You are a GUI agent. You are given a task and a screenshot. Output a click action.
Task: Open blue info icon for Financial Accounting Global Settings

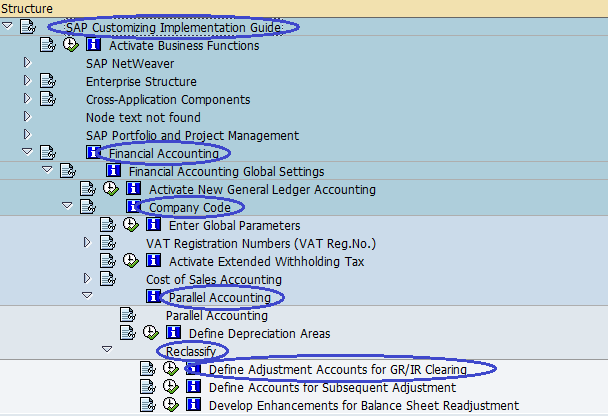point(113,170)
